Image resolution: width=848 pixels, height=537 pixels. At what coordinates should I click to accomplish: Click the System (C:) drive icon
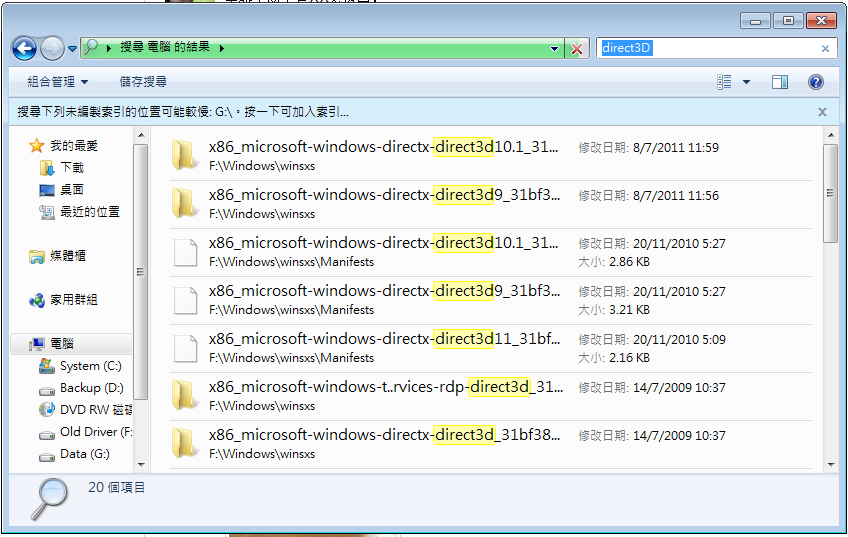(47, 366)
